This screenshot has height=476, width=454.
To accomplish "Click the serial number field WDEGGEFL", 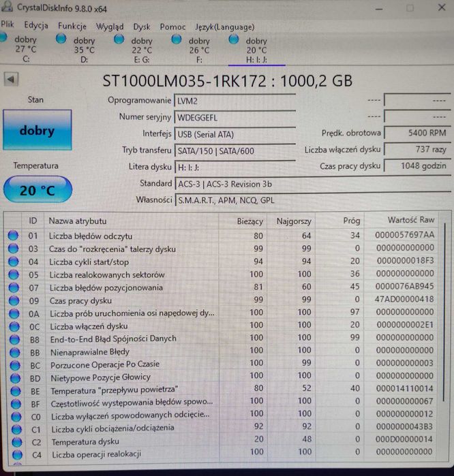I will (x=235, y=118).
